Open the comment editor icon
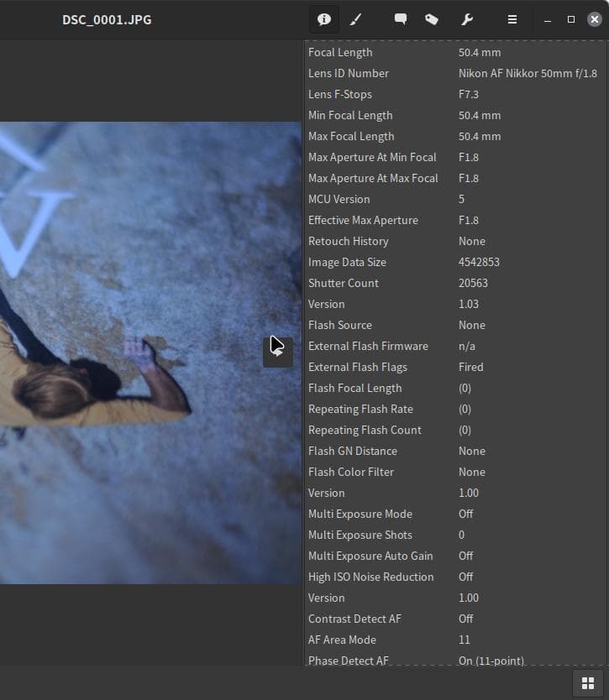The image size is (609, 700). [401, 19]
